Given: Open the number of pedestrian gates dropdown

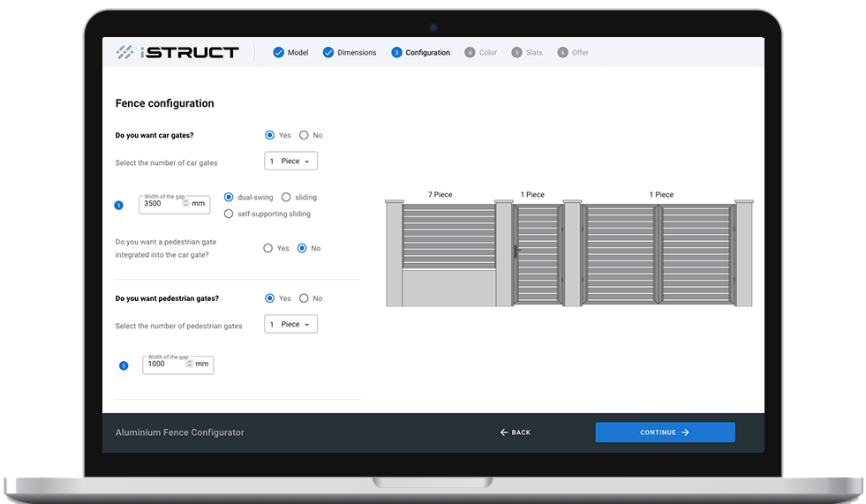Looking at the screenshot, I should tap(291, 324).
